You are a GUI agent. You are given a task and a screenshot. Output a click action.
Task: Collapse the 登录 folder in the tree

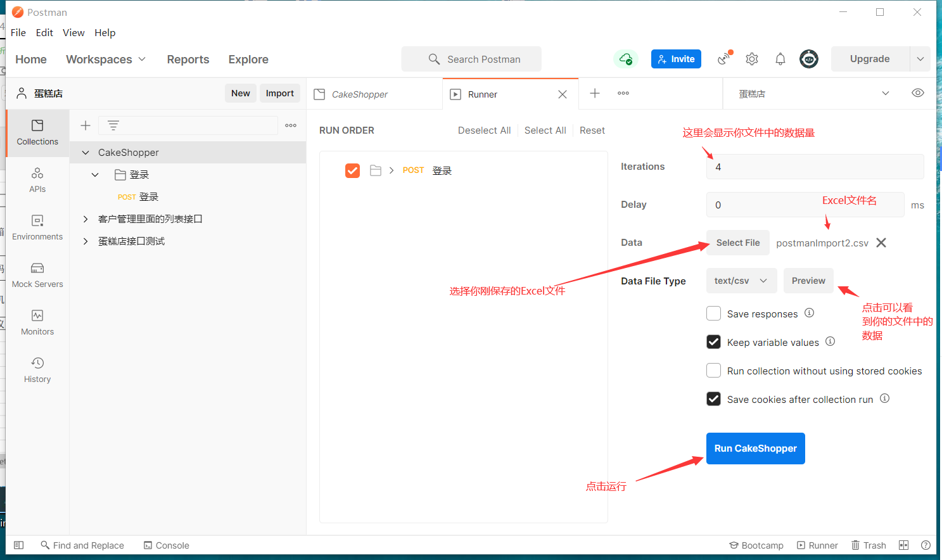[x=95, y=175]
